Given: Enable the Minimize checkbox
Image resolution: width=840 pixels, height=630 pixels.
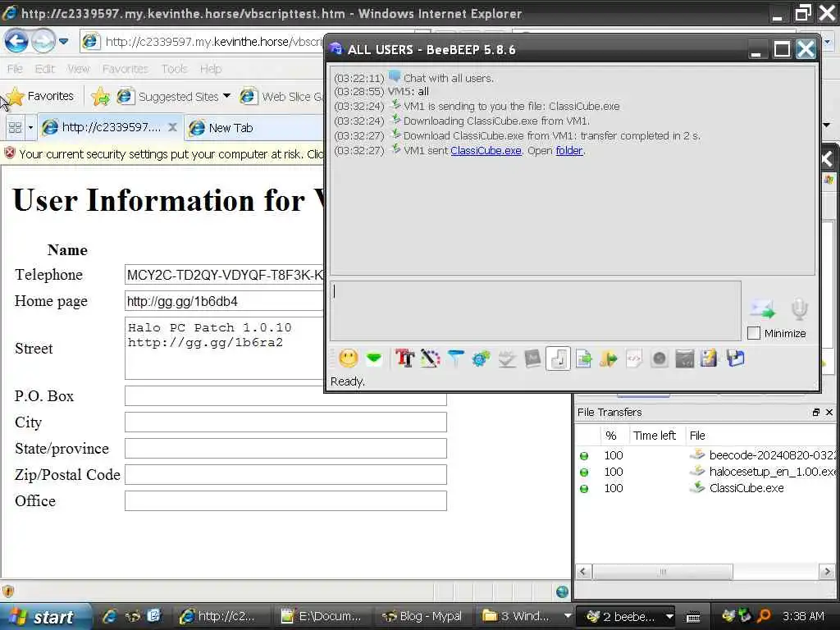Looking at the screenshot, I should (754, 333).
